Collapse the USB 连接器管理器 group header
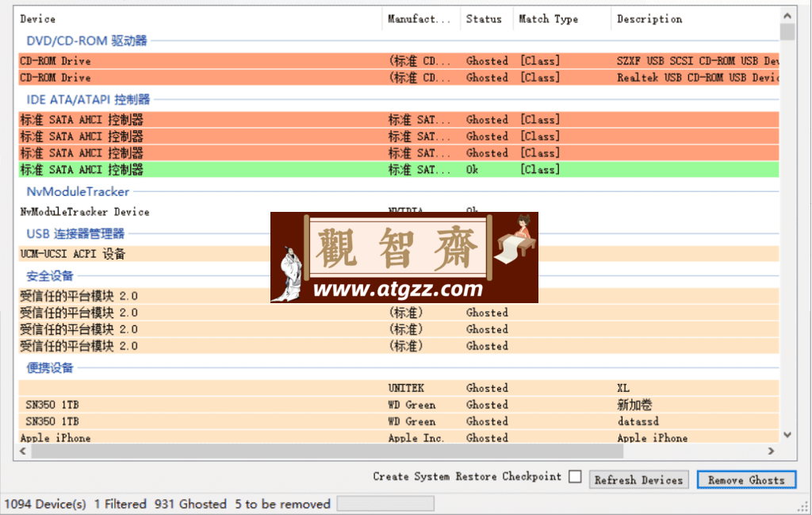The image size is (812, 515). [x=75, y=233]
